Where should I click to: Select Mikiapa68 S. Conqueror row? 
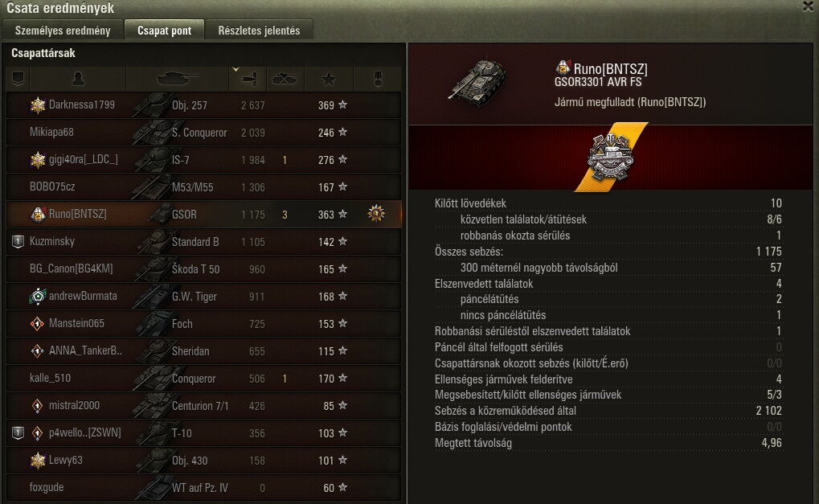203,132
